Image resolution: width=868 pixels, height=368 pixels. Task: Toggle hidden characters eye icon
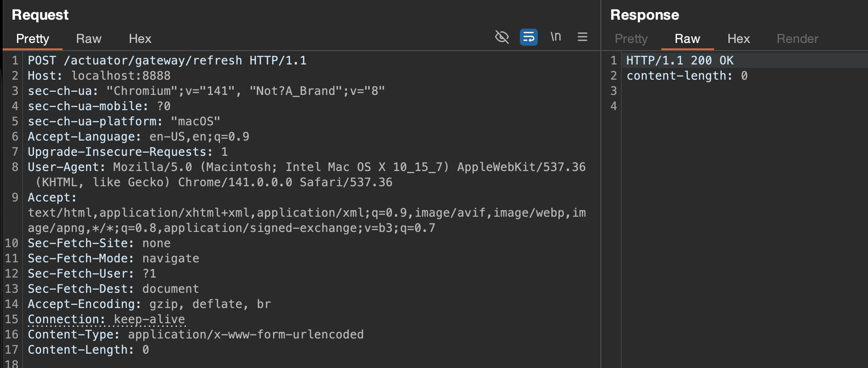(x=502, y=37)
